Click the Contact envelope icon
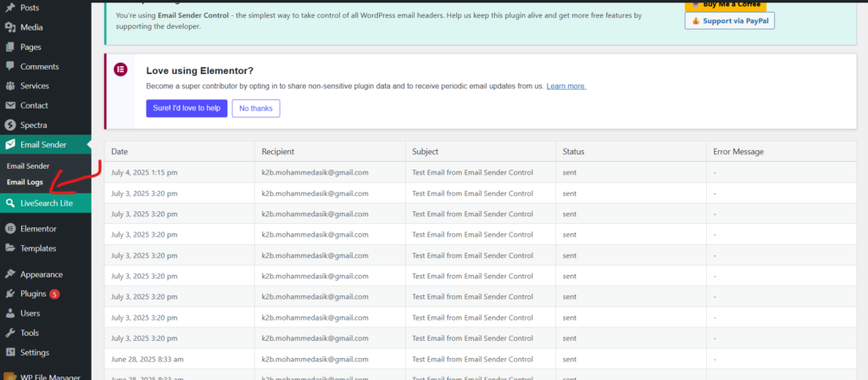The width and height of the screenshot is (868, 380). (x=10, y=105)
